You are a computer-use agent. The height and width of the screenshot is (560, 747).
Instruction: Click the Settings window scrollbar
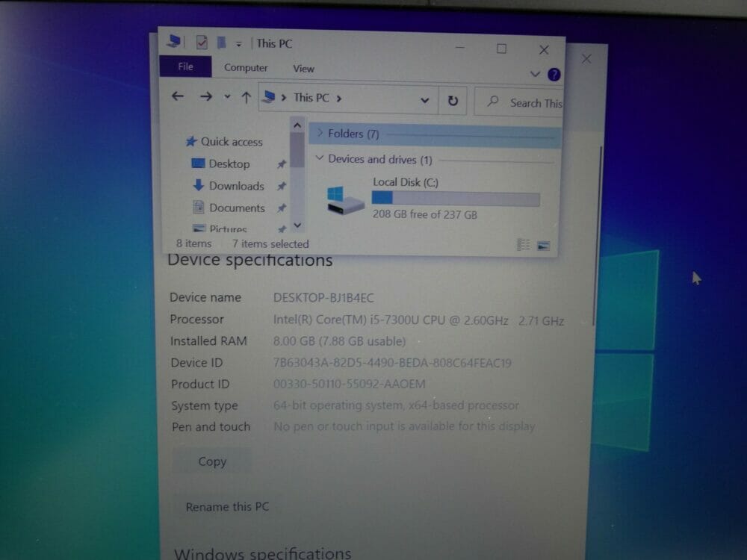(x=598, y=236)
